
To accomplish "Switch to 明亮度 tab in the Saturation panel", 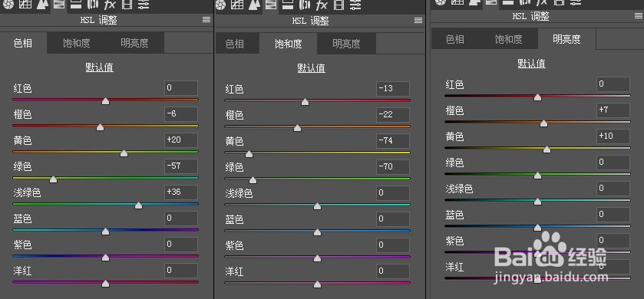I will pos(347,44).
